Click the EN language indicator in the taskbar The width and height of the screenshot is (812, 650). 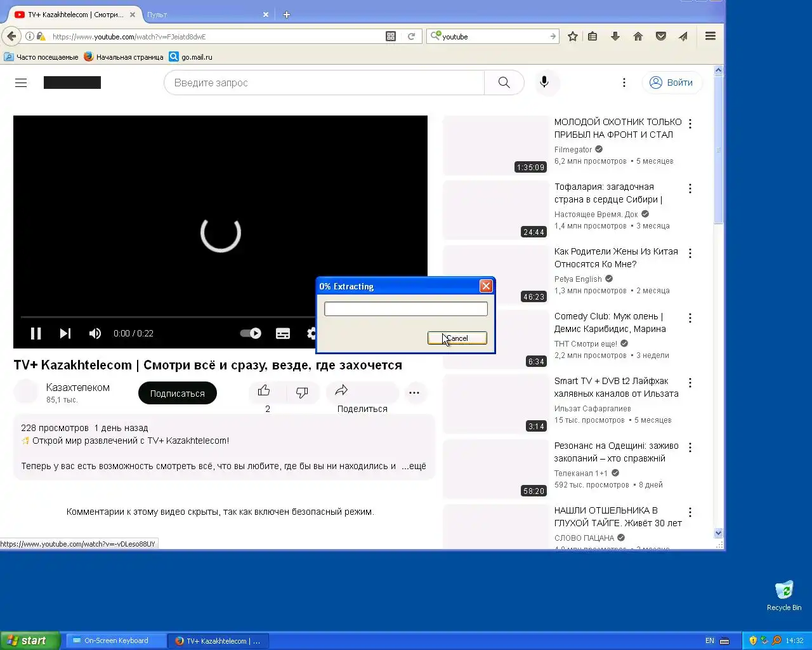click(x=709, y=641)
